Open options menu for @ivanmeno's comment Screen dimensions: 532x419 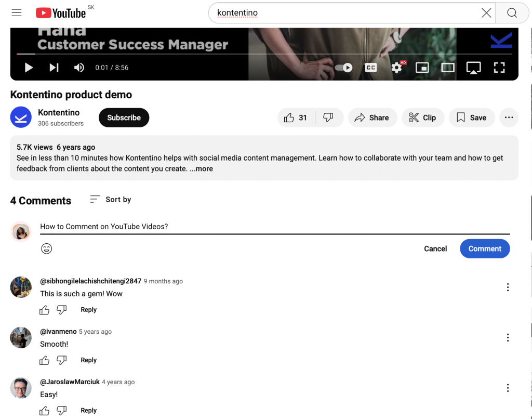tap(508, 338)
